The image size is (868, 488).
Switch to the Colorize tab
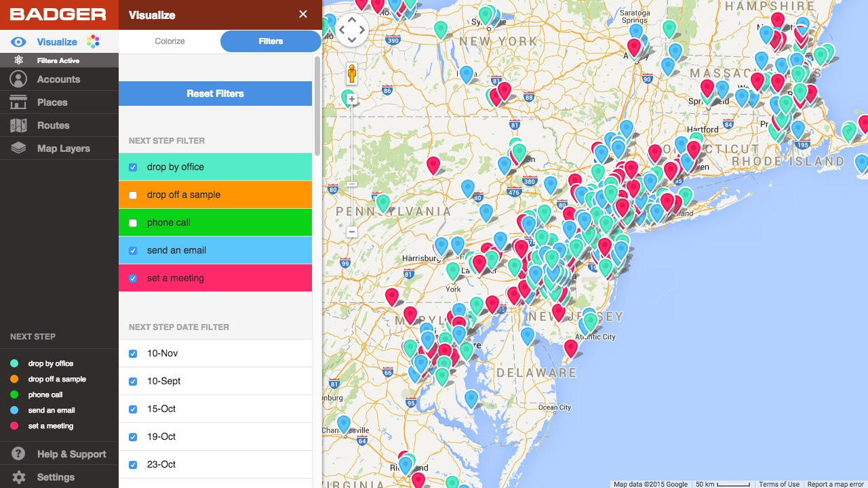click(x=169, y=41)
